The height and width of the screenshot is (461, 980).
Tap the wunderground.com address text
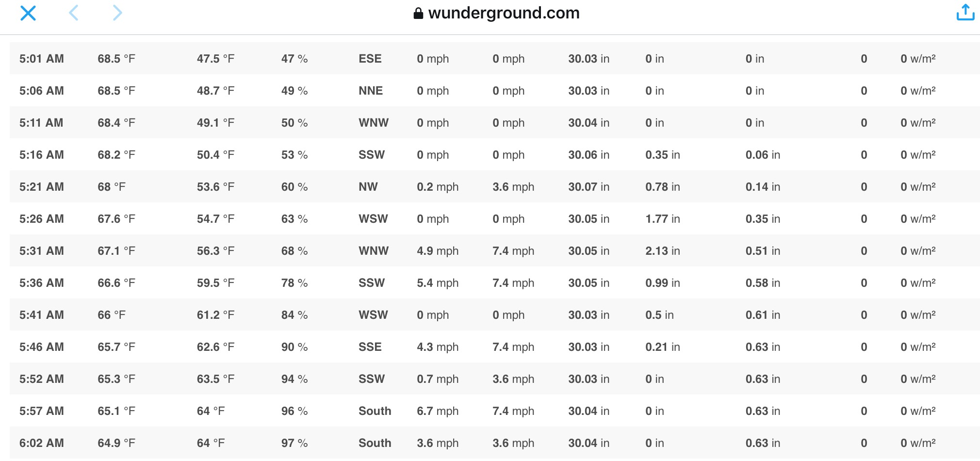click(504, 13)
